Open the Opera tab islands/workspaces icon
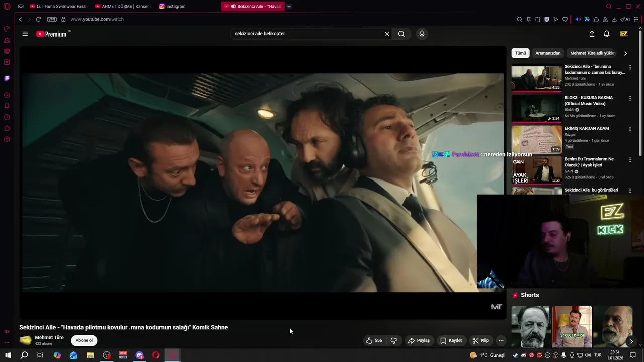Screen dimensions: 644x362 tap(21, 6)
